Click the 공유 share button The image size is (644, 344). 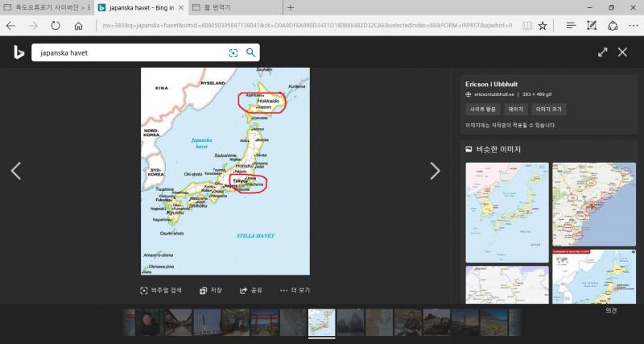(x=252, y=290)
